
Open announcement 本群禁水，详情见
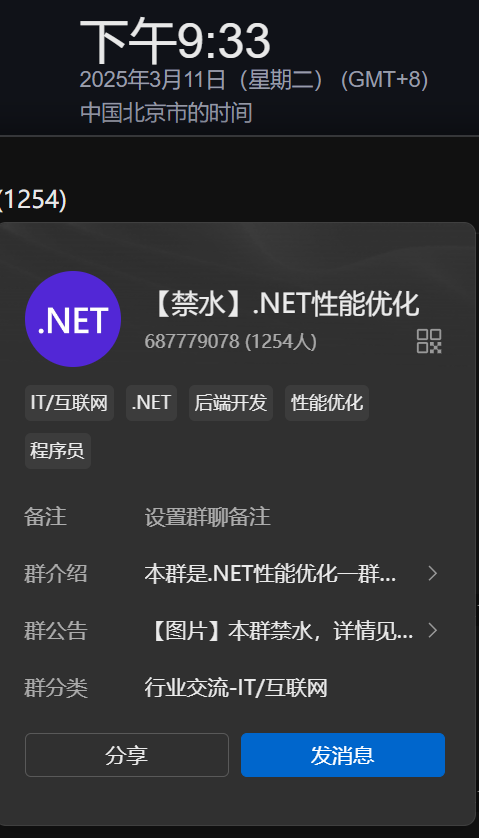click(279, 631)
